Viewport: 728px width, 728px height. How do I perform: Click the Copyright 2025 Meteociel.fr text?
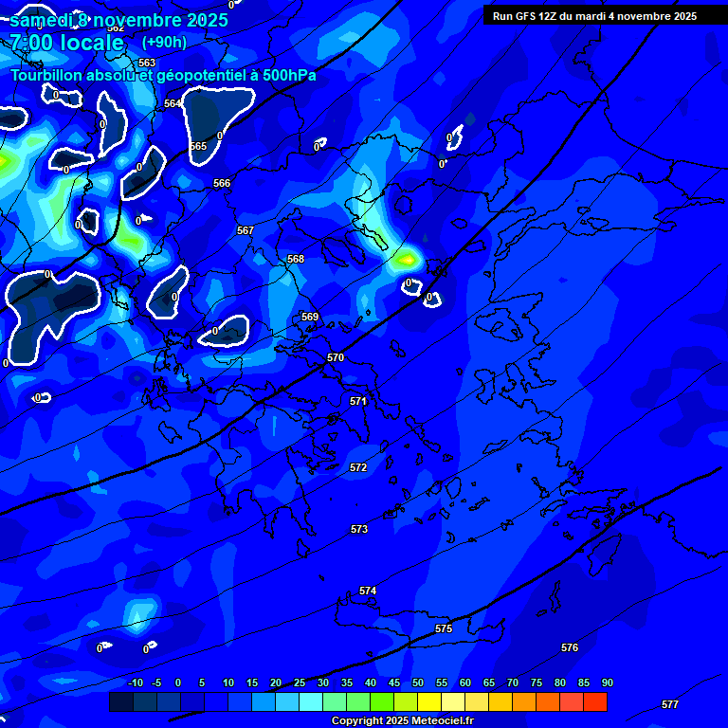(x=402, y=721)
